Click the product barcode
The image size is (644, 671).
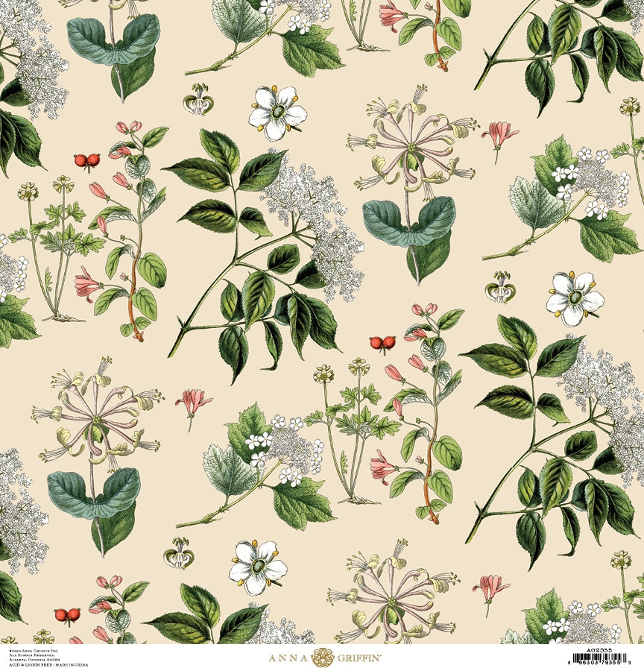tap(599, 658)
